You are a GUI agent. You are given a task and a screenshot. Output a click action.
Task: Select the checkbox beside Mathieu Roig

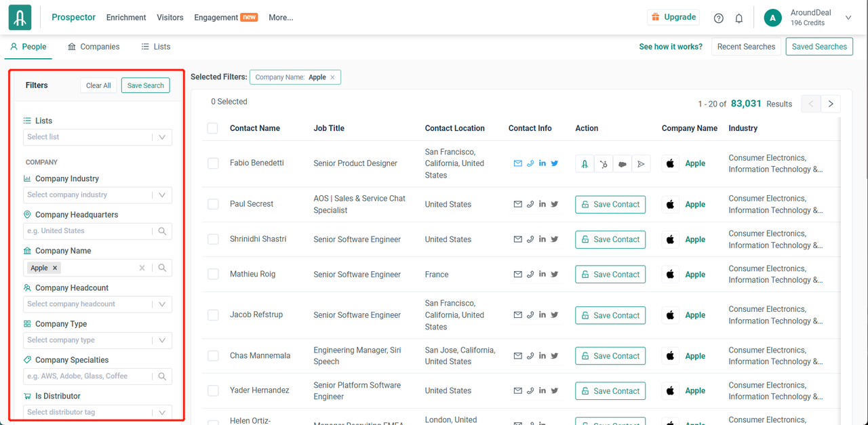pos(213,275)
